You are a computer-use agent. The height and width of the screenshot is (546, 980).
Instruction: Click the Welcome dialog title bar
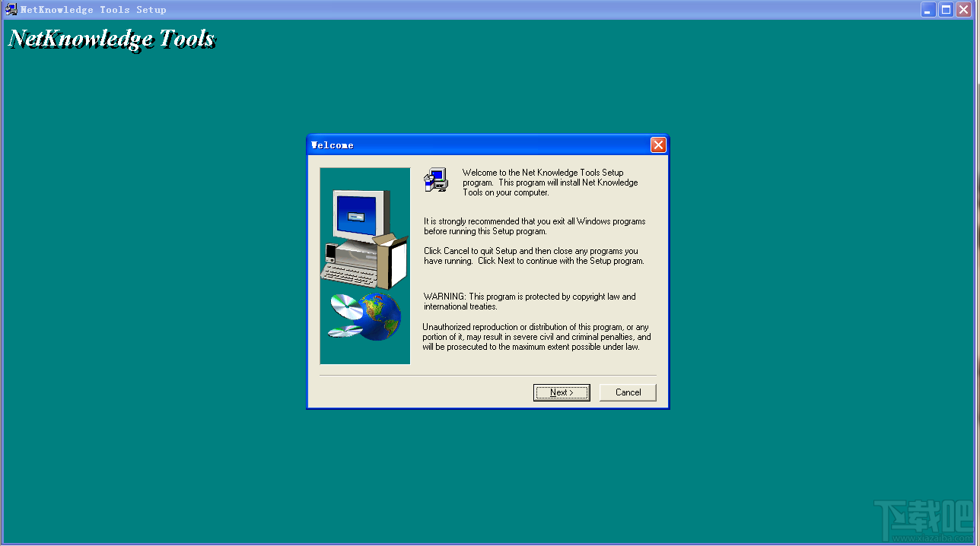point(457,144)
